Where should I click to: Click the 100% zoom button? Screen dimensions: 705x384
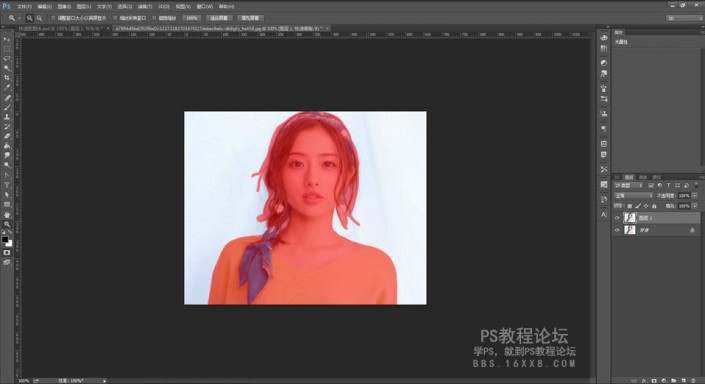click(192, 18)
